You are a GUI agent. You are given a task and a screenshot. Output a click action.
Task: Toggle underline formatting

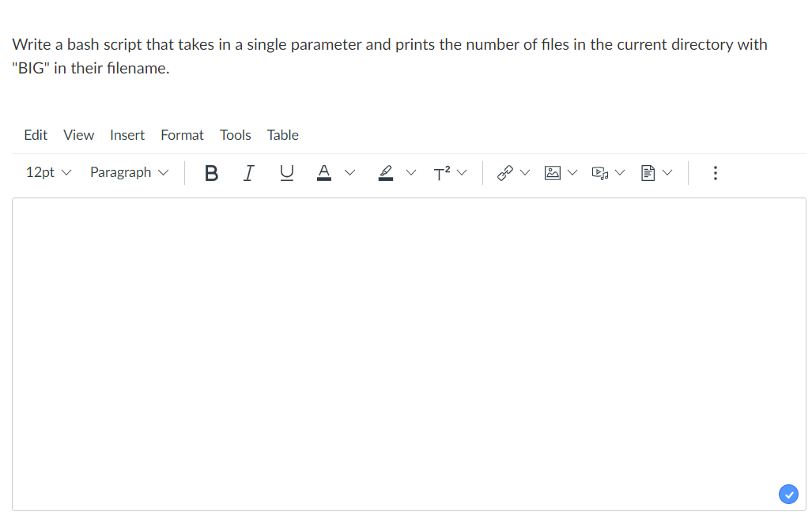286,172
